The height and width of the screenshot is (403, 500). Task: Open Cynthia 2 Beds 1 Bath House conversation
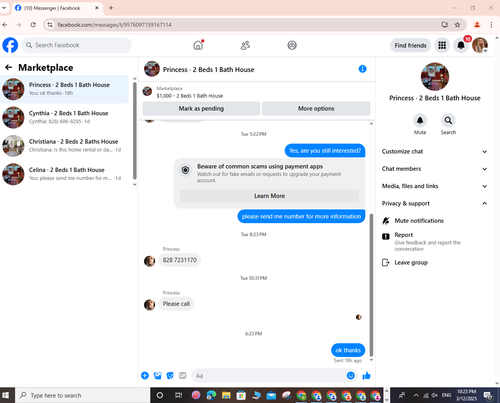65,117
